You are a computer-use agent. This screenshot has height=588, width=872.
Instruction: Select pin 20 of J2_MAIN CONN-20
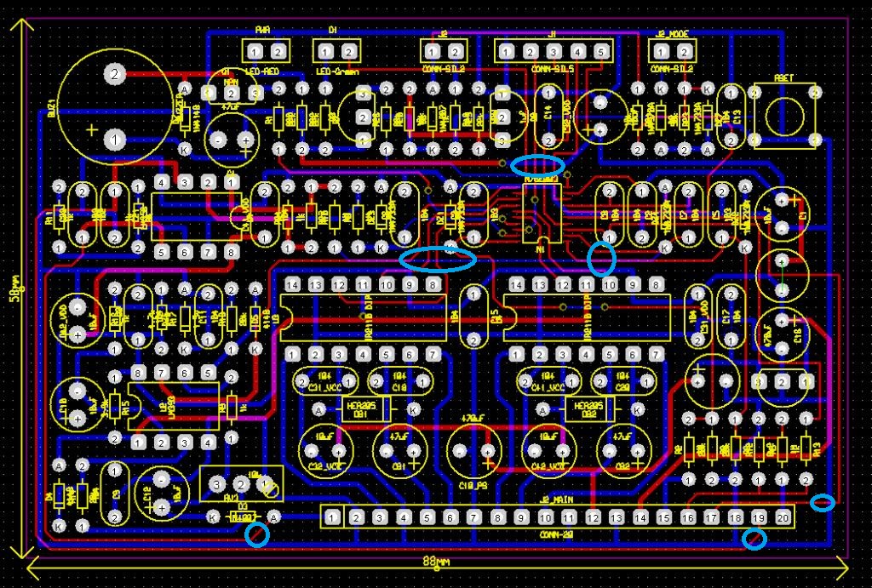click(x=783, y=518)
